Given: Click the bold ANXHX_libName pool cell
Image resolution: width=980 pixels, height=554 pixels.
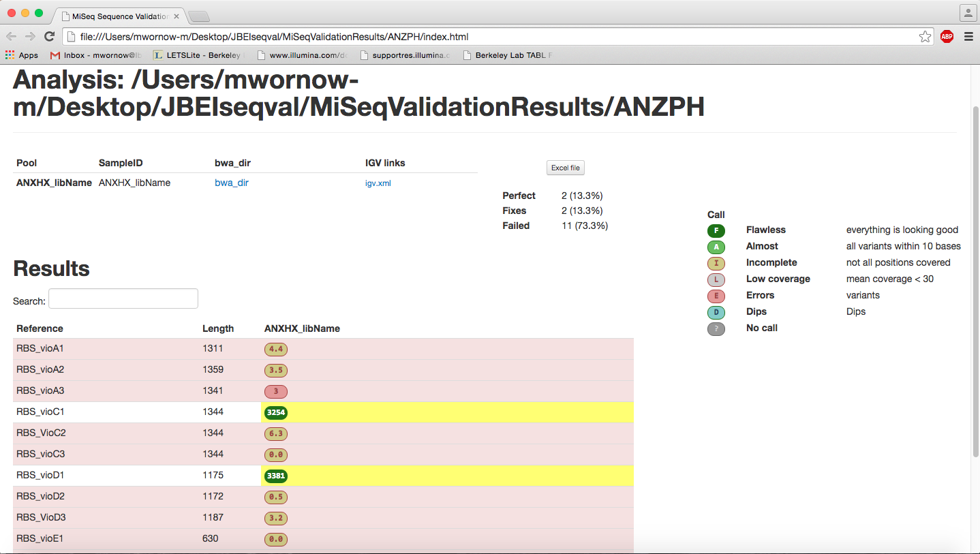Looking at the screenshot, I should 54,183.
